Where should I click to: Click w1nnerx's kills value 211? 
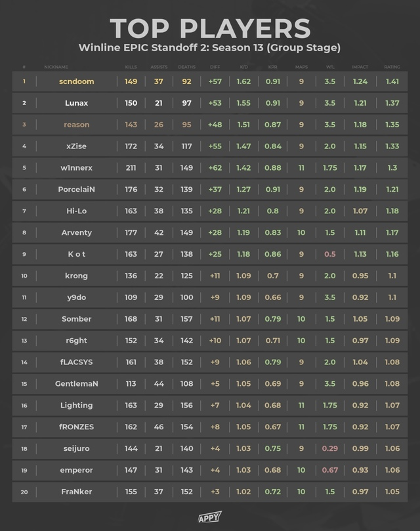click(131, 168)
